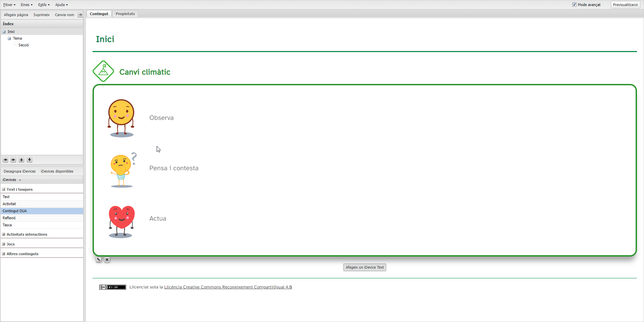This screenshot has height=322, width=644.
Task: Expand the Altres continguts group
Action: click(4, 254)
